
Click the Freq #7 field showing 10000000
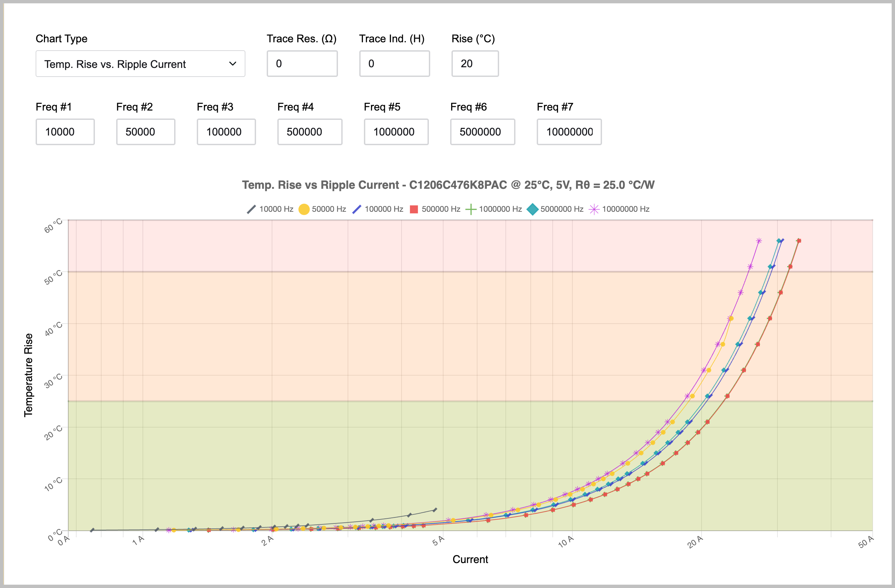point(569,132)
